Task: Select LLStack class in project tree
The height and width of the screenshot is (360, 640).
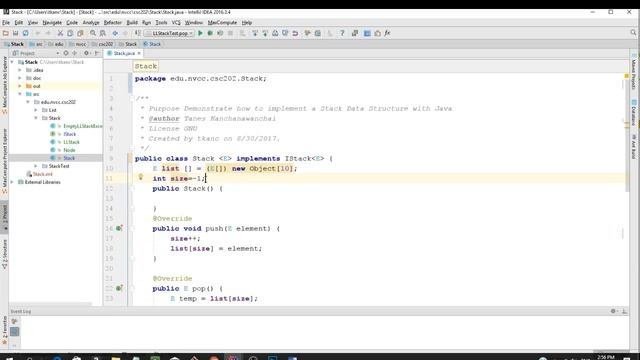Action: pyautogui.click(x=71, y=142)
